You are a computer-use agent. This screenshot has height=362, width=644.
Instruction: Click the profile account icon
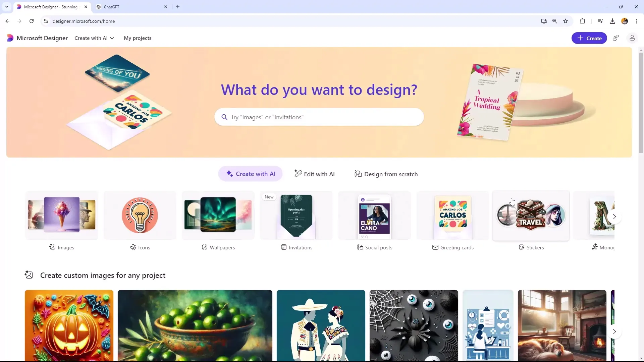click(632, 38)
